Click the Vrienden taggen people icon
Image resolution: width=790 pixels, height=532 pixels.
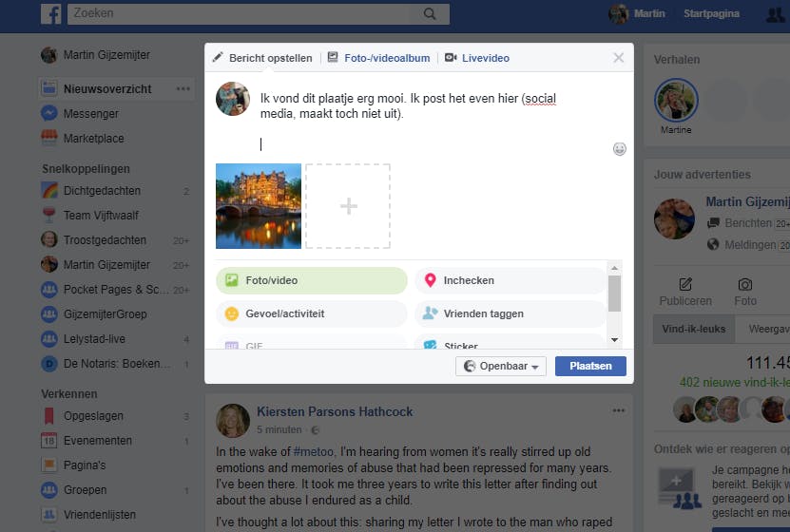click(x=430, y=313)
